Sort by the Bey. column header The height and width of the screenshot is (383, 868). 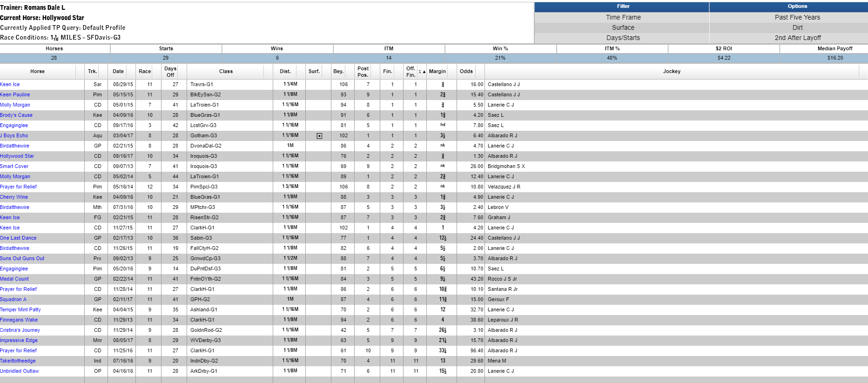point(338,71)
